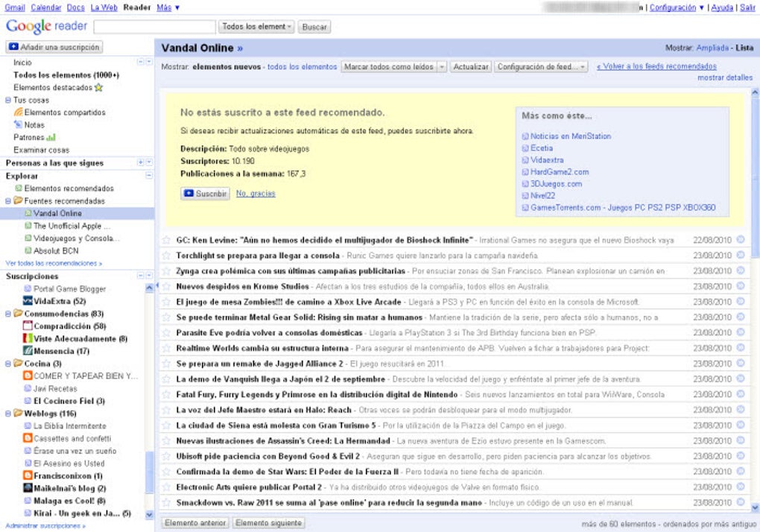760x532 pixels.
Task: Click the Notas icon in sidebar
Action: coord(19,124)
